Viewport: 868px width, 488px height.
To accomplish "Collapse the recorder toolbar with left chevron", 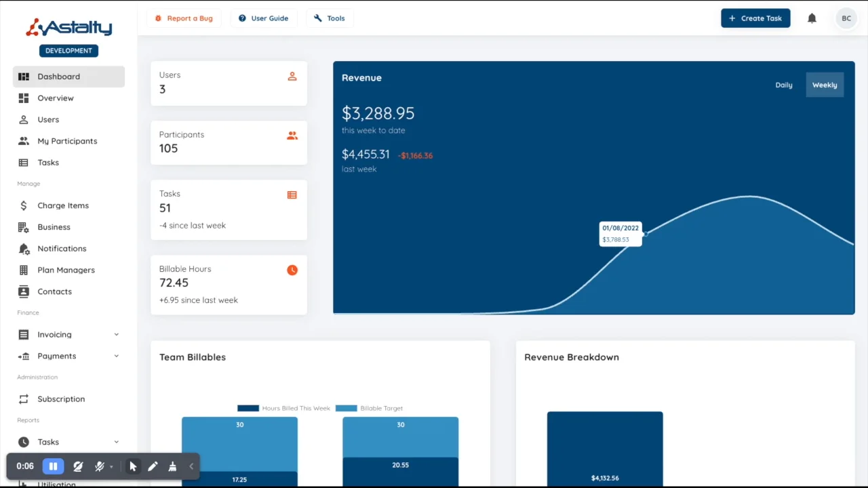I will [191, 466].
